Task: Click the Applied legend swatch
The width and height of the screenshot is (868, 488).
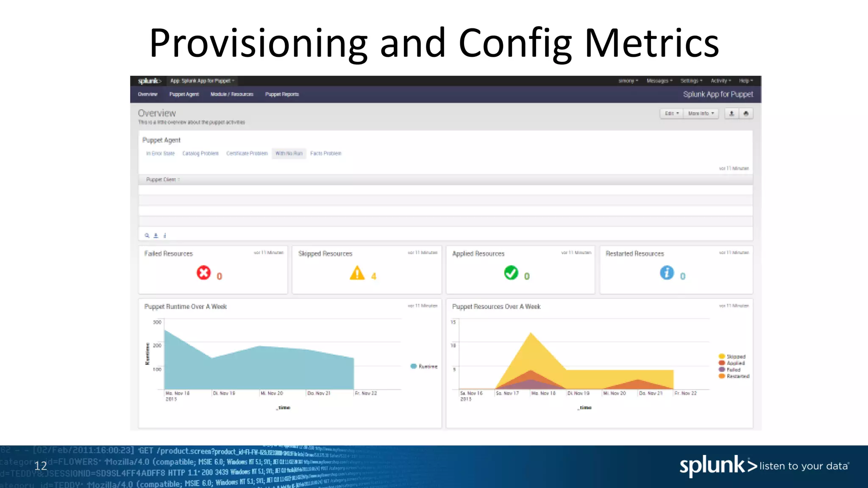Action: (722, 363)
